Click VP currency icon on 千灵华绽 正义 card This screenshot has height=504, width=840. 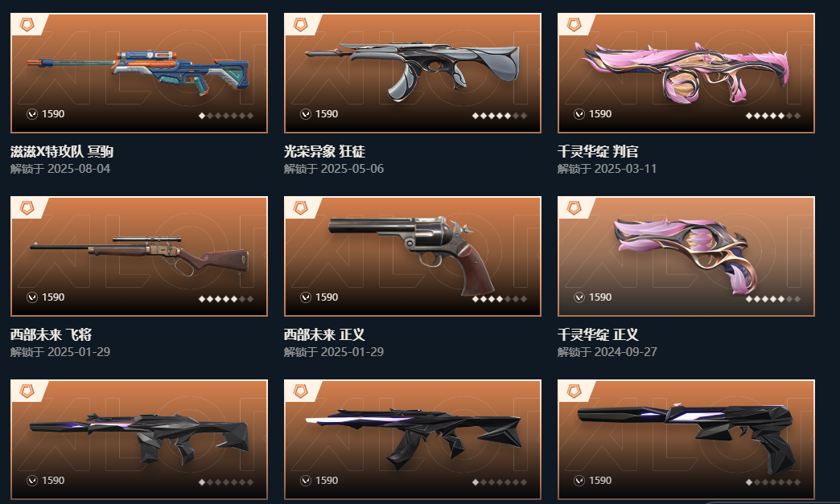point(579,297)
